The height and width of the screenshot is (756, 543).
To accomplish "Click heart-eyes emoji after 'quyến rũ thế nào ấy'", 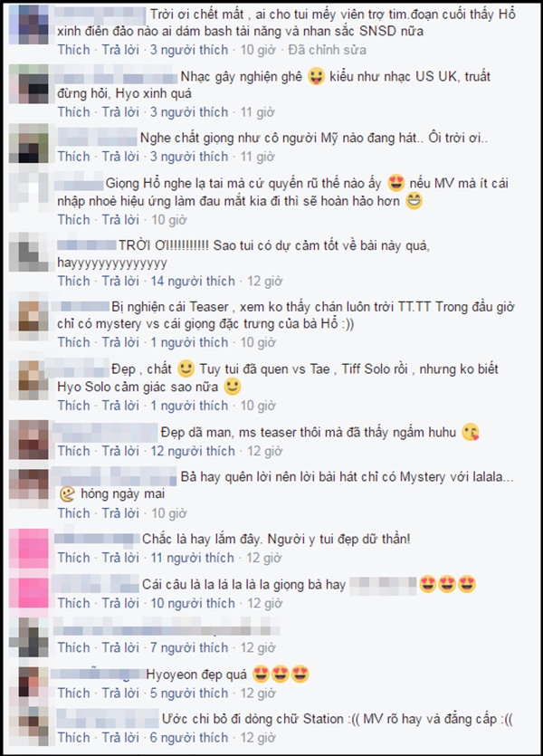I will [395, 184].
